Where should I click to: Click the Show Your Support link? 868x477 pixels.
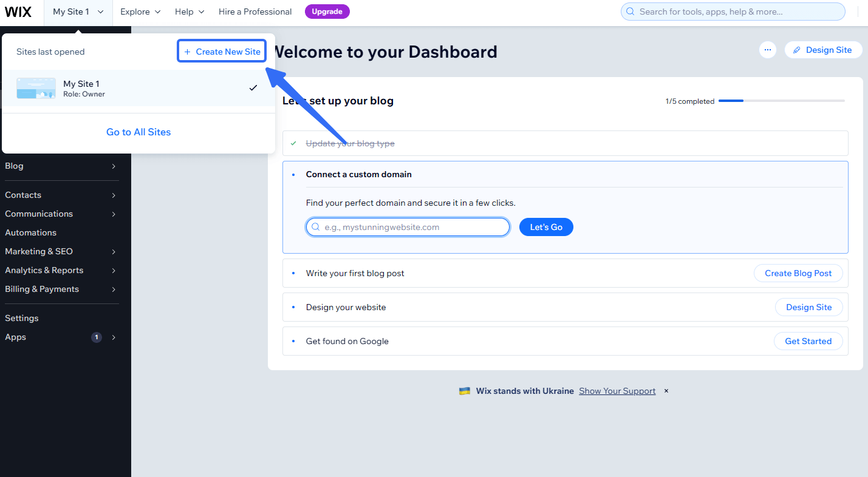pyautogui.click(x=617, y=391)
